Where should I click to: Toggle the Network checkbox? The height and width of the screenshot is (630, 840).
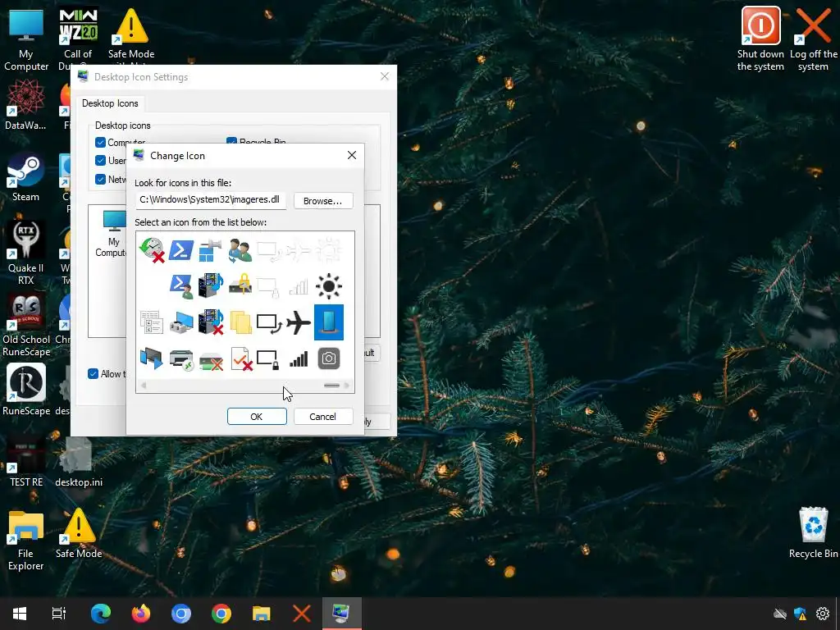pyautogui.click(x=100, y=179)
